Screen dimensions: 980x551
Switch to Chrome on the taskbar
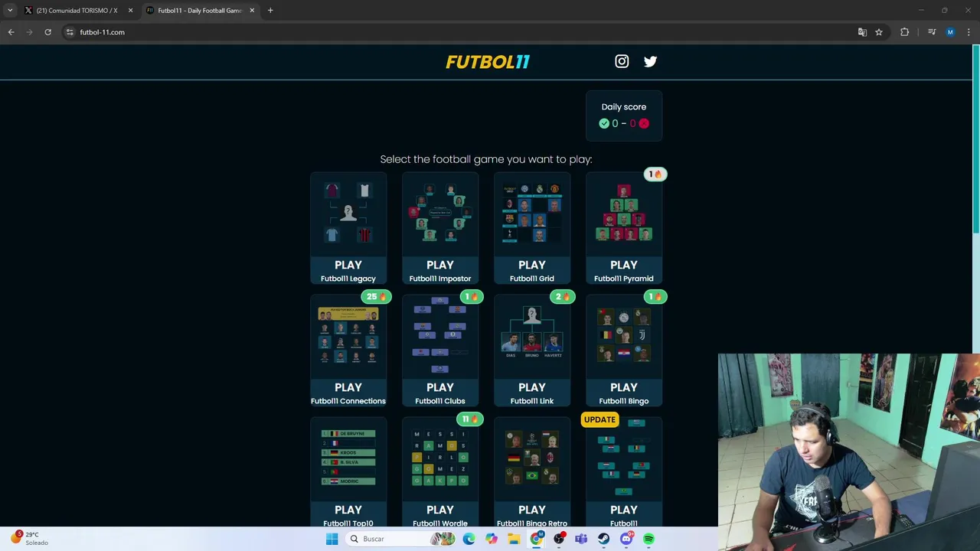coord(537,539)
